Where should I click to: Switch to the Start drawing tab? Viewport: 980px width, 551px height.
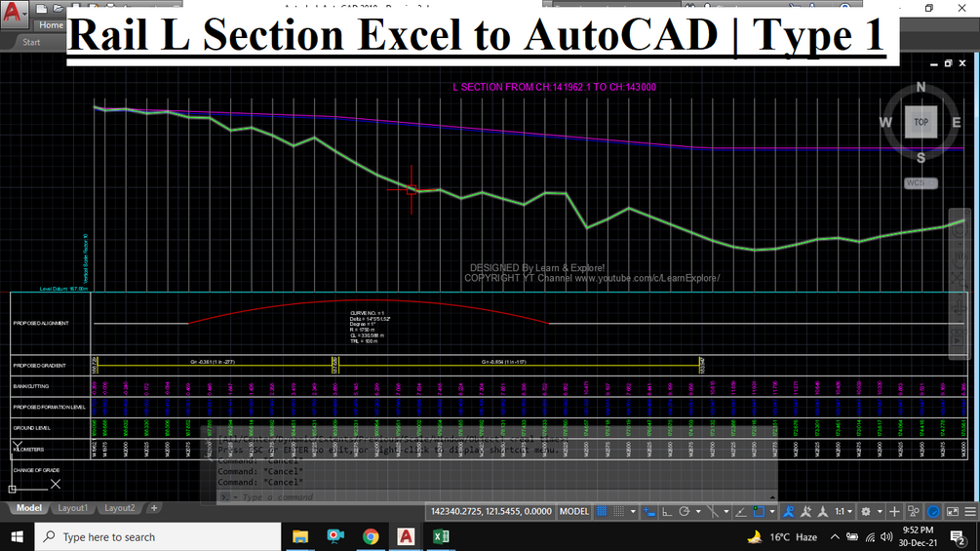pyautogui.click(x=31, y=42)
